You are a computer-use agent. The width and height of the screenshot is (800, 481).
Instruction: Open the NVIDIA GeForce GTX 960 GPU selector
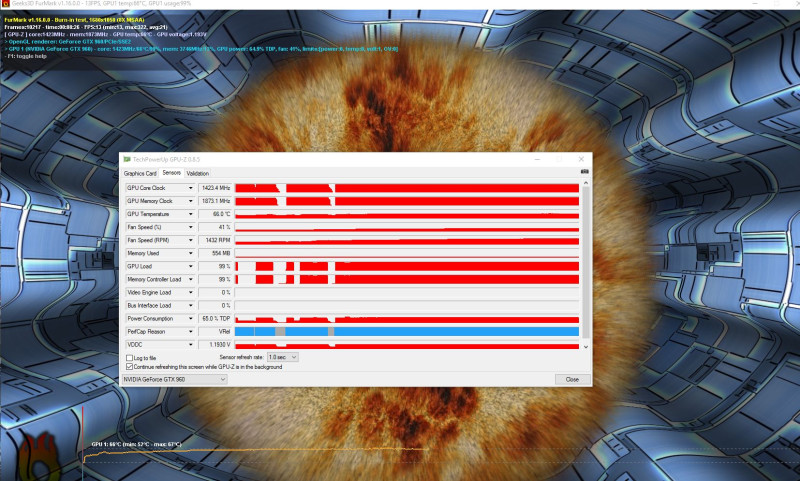174,379
